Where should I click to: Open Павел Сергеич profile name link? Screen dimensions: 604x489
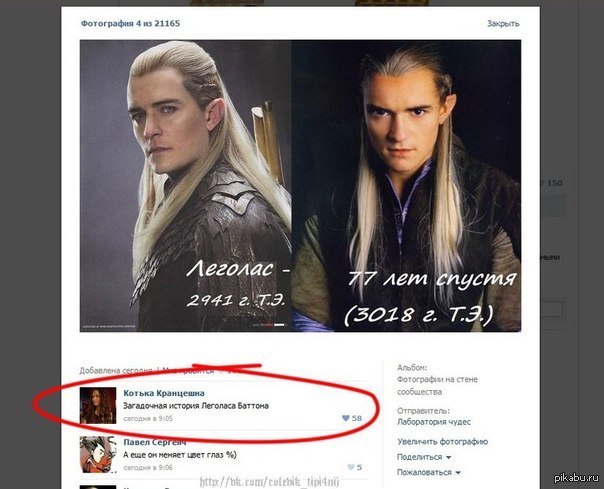pos(155,442)
